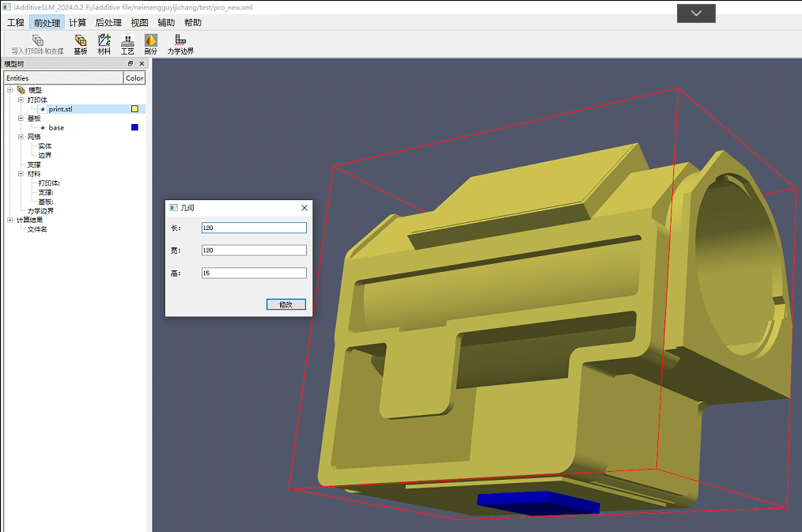
Task: Select print.stl in model tree
Action: pos(60,109)
